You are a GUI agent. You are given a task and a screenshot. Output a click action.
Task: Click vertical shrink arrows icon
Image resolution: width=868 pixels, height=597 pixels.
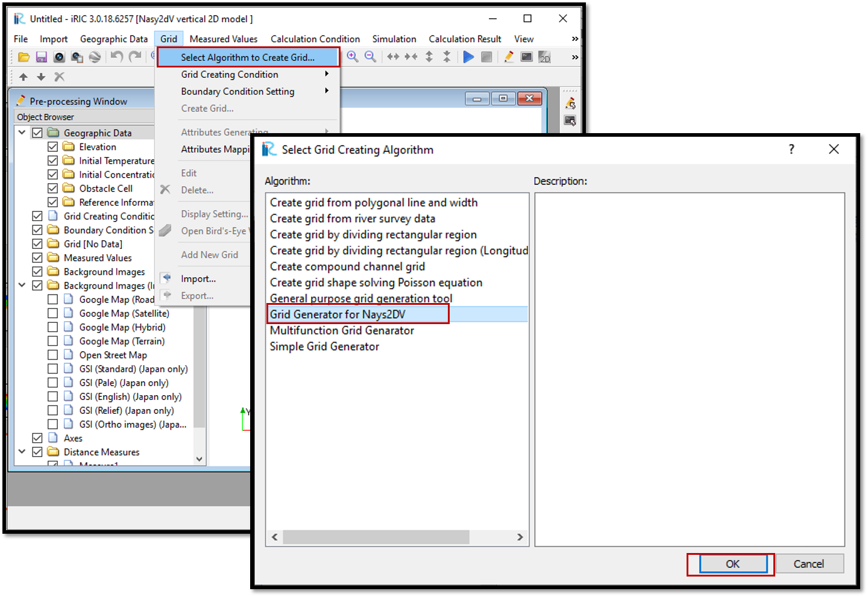[447, 57]
